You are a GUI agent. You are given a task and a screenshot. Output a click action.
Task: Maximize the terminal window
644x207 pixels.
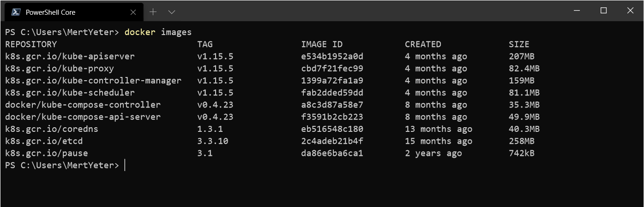pyautogui.click(x=603, y=11)
